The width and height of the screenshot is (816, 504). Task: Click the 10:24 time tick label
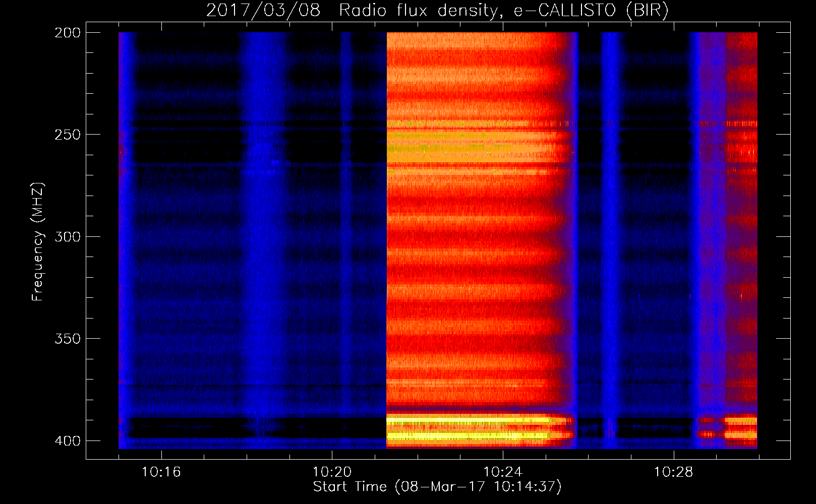coord(503,472)
